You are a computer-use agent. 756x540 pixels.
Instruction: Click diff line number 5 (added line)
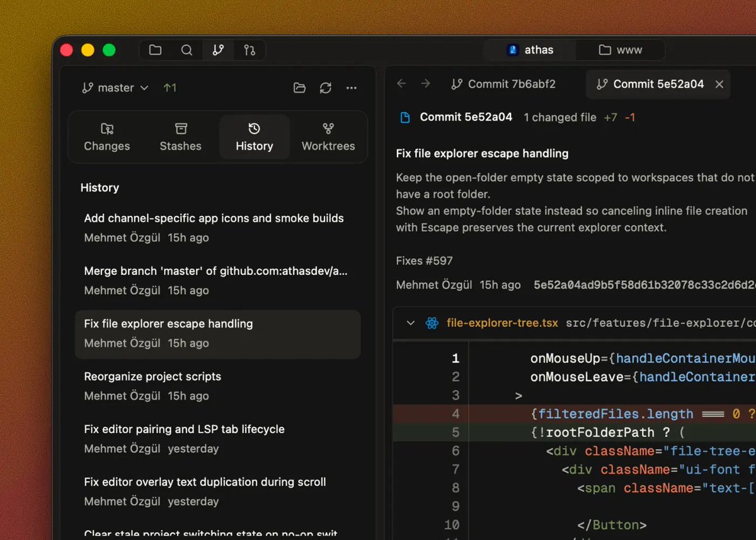tap(455, 432)
